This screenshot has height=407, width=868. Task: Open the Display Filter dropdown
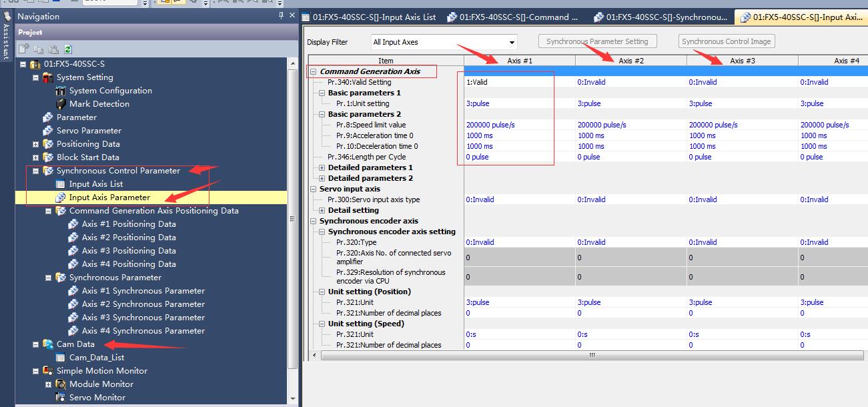[x=512, y=42]
